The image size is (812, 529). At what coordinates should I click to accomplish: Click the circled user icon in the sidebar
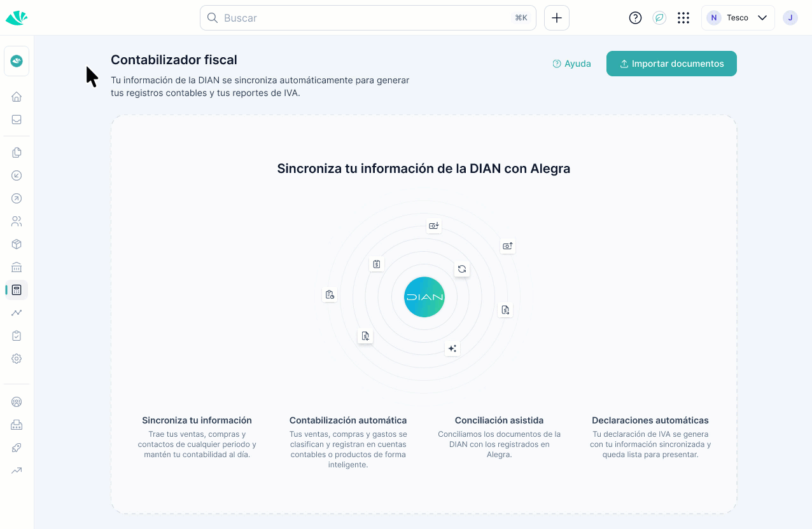(x=17, y=402)
